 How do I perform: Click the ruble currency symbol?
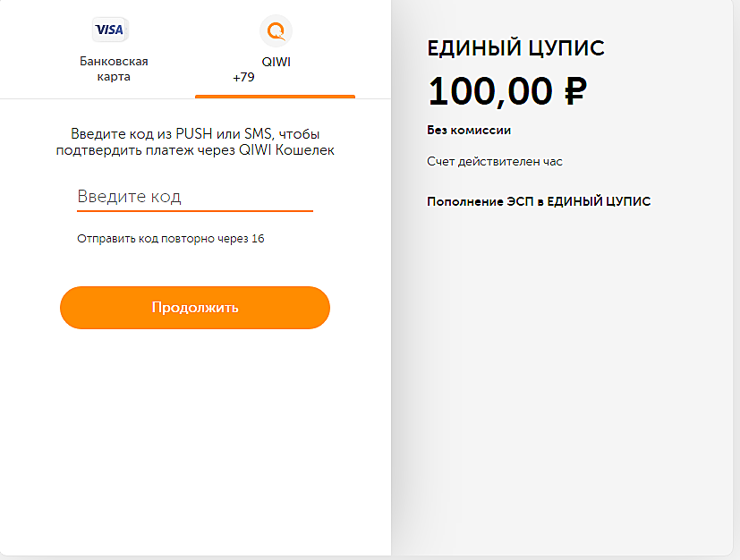pyautogui.click(x=575, y=91)
